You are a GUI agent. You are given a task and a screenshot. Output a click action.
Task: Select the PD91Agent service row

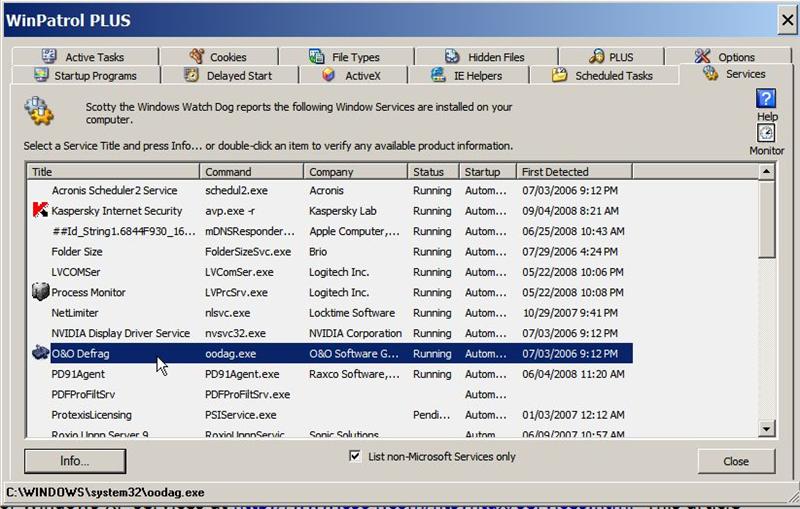[x=330, y=374]
